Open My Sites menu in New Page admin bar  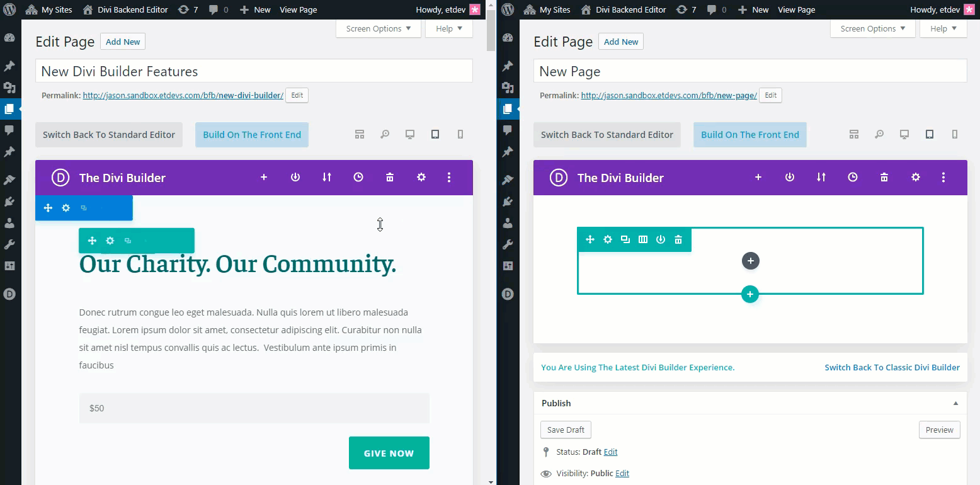[547, 9]
